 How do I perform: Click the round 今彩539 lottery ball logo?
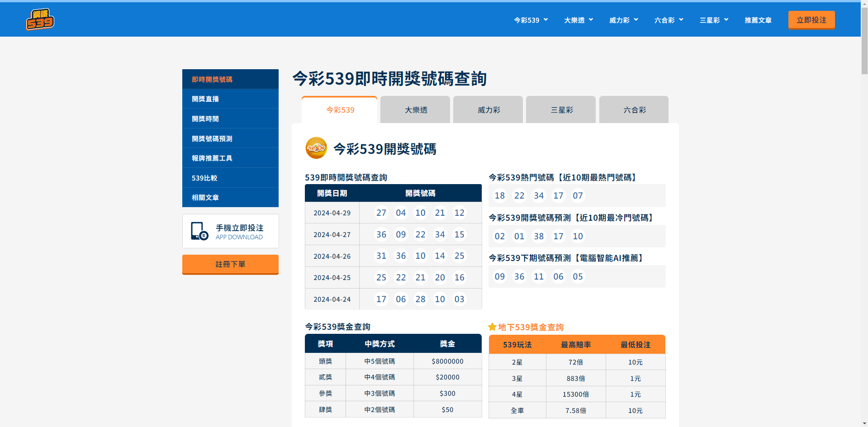[x=316, y=148]
